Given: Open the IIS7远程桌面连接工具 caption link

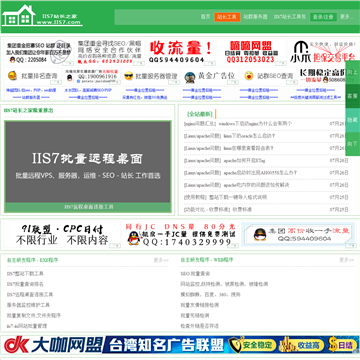Looking at the screenshot, I should point(88,207).
